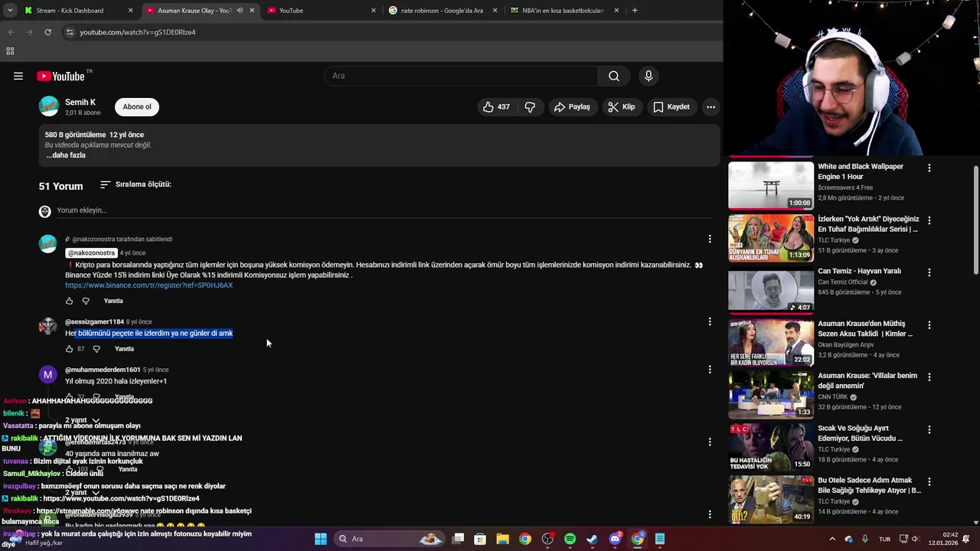This screenshot has height=551, width=980.
Task: Open @muhammederdem1601 profile link
Action: [103, 370]
